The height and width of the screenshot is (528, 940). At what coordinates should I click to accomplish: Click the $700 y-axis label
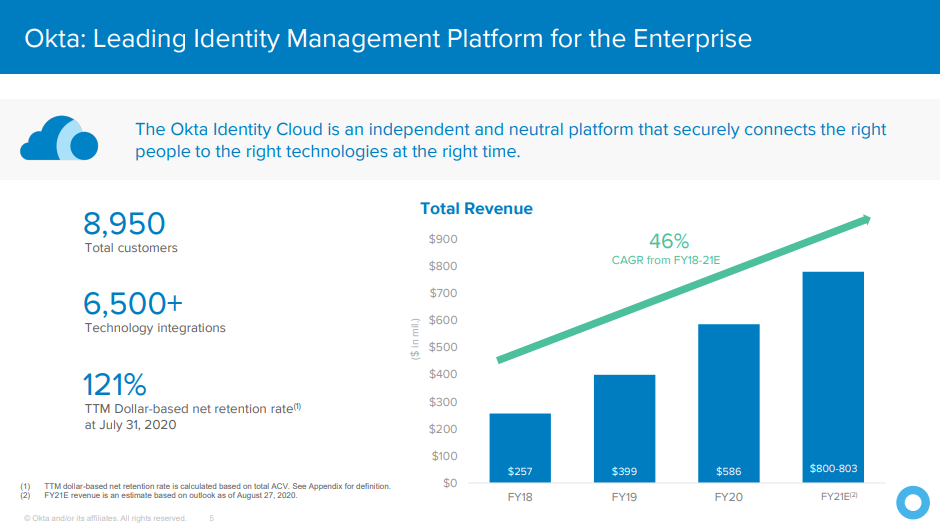pos(443,293)
